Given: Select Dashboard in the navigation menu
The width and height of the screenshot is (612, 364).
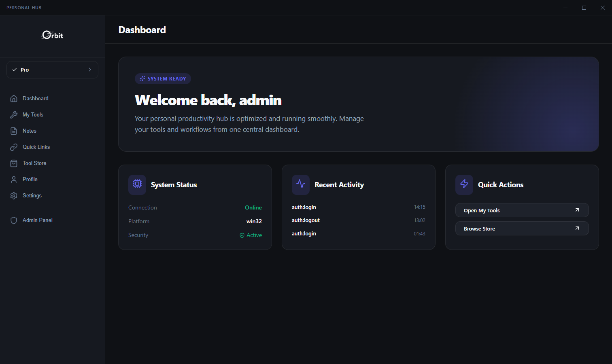Looking at the screenshot, I should tap(35, 98).
